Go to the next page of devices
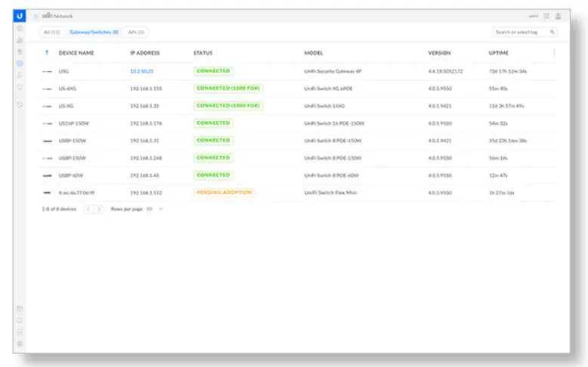 click(99, 210)
